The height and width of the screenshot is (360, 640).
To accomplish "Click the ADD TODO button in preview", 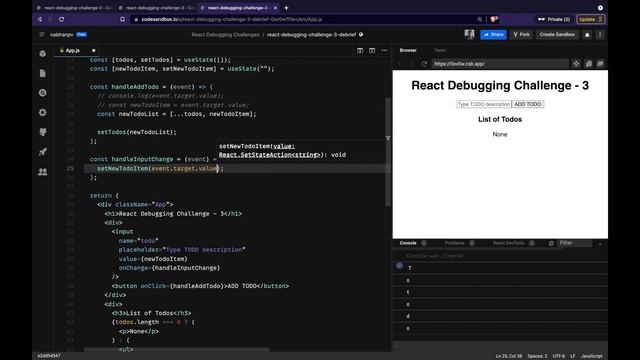I will click(528, 104).
